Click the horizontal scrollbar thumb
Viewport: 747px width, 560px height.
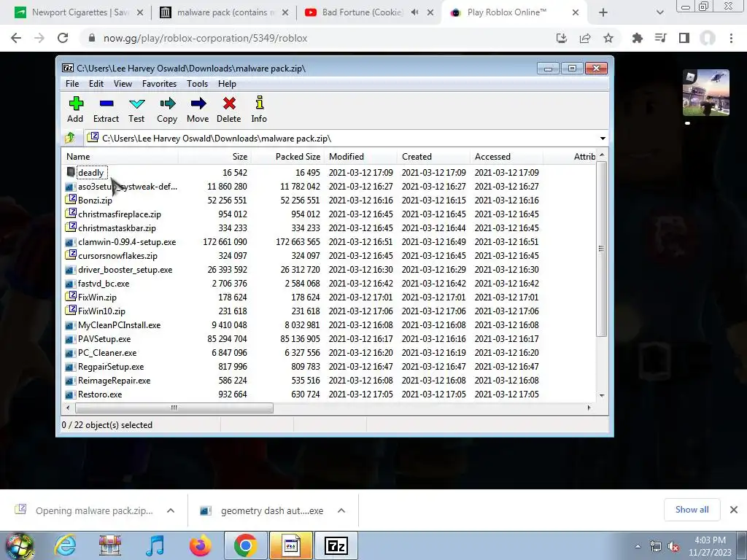pyautogui.click(x=174, y=408)
